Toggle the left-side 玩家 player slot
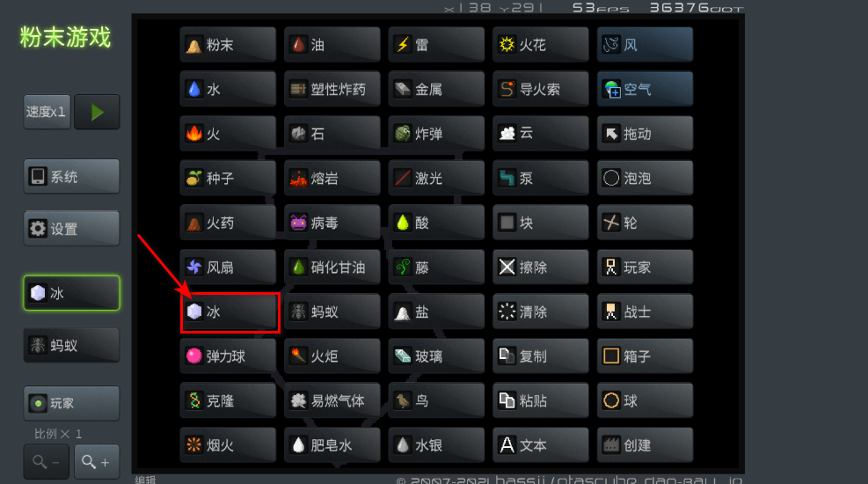Viewport: 868px width, 484px height. tap(71, 403)
